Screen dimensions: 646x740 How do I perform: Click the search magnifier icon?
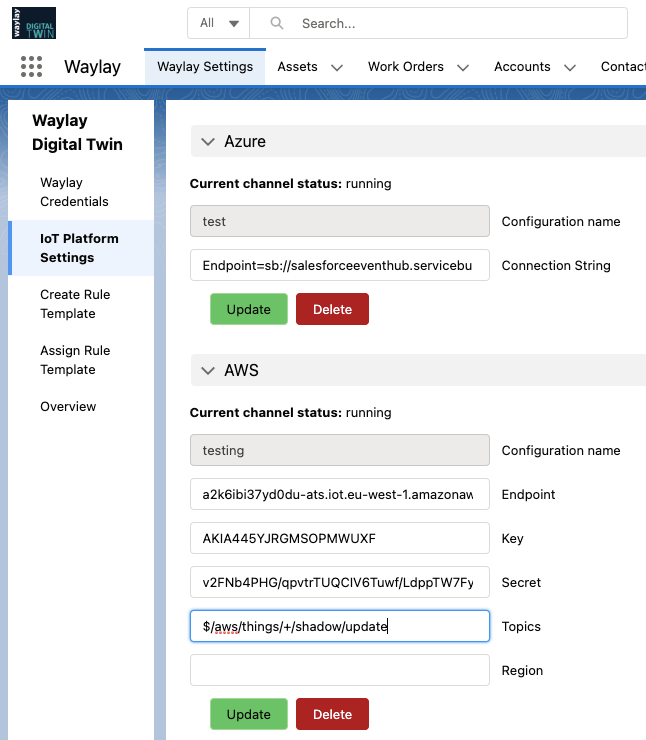tap(277, 23)
